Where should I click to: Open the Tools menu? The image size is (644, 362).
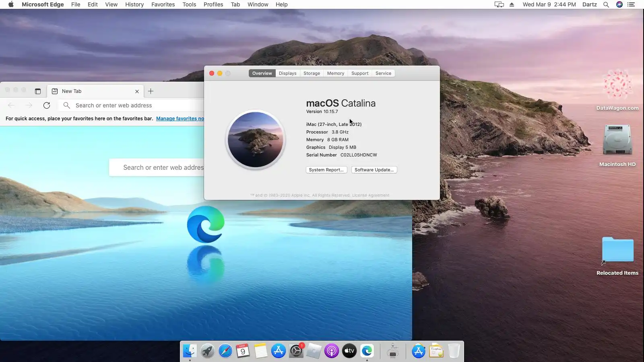[x=189, y=4]
